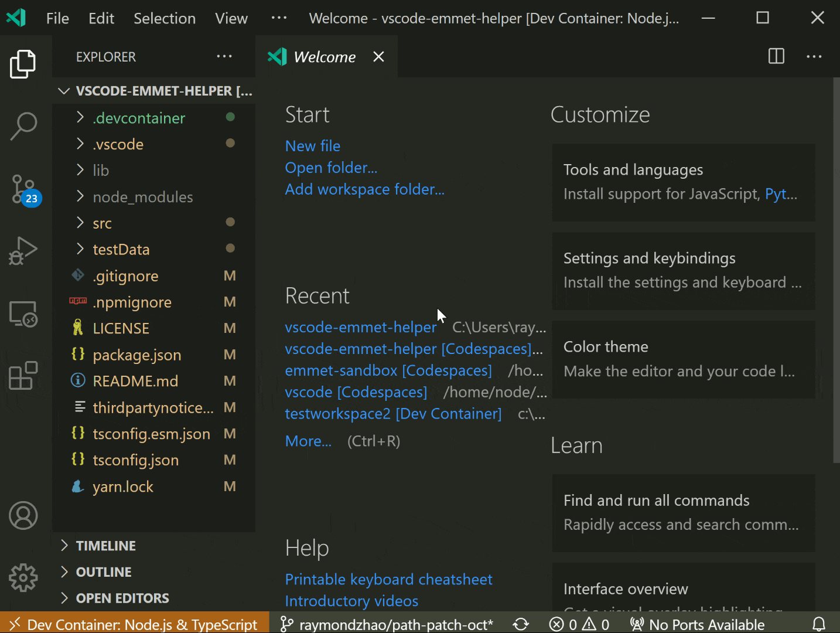Expand the Timeline section

pos(105,545)
